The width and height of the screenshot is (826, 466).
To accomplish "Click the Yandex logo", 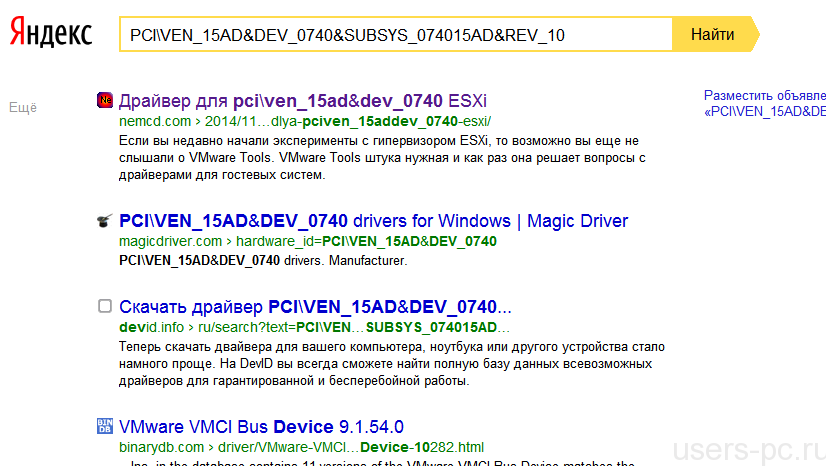I will (x=51, y=34).
